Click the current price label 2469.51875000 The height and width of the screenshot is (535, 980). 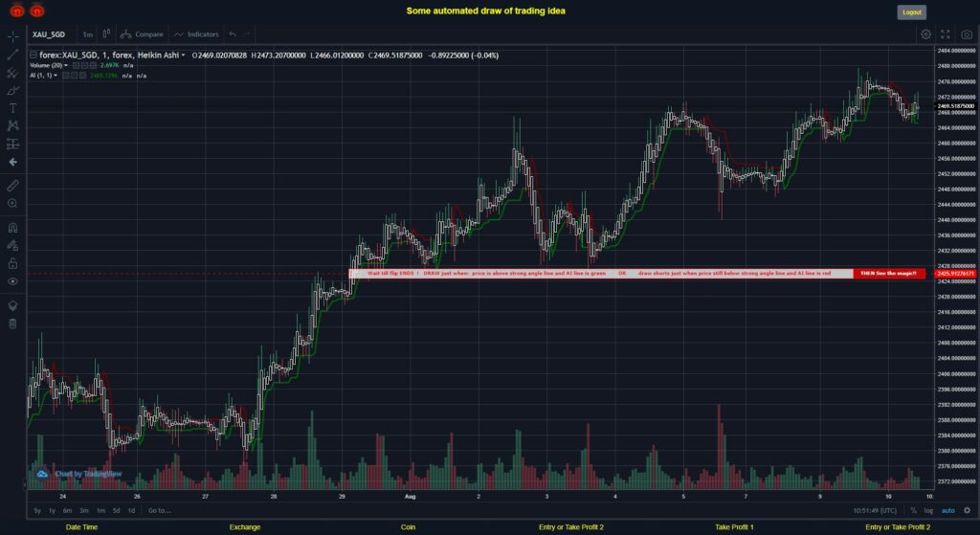point(956,106)
